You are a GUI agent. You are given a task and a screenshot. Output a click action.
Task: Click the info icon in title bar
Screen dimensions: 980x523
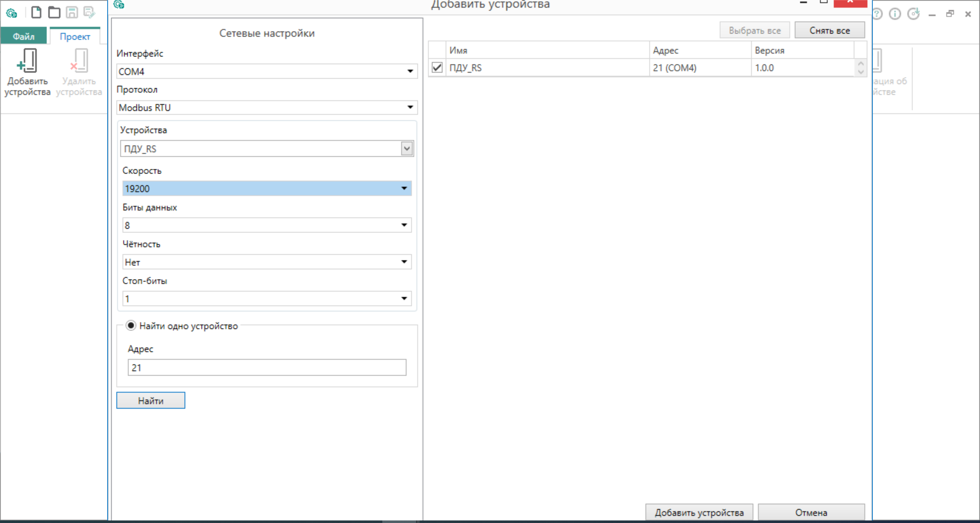895,14
